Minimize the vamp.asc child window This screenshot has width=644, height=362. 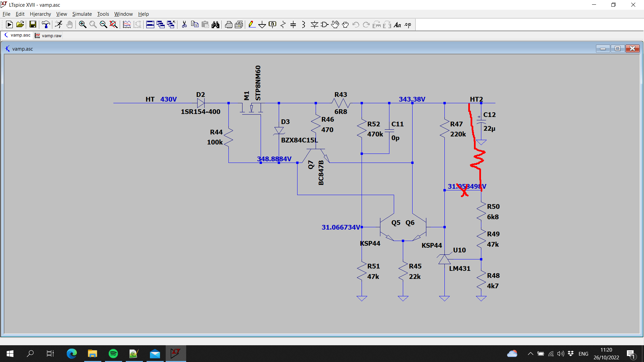[603, 49]
